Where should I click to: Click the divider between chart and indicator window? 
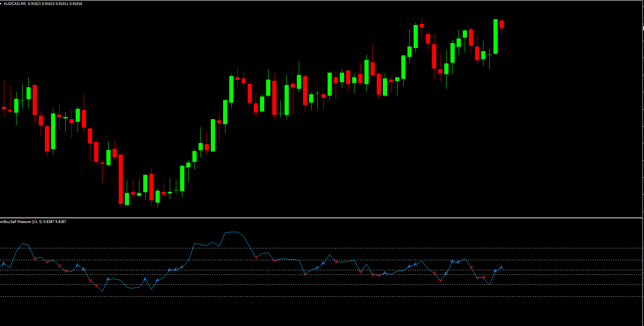[x=307, y=218]
